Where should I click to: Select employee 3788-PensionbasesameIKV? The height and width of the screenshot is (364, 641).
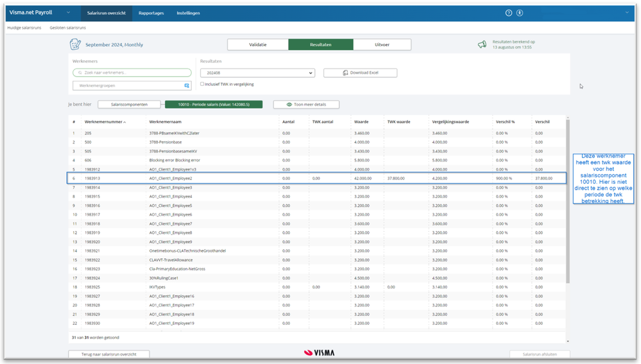click(317, 151)
